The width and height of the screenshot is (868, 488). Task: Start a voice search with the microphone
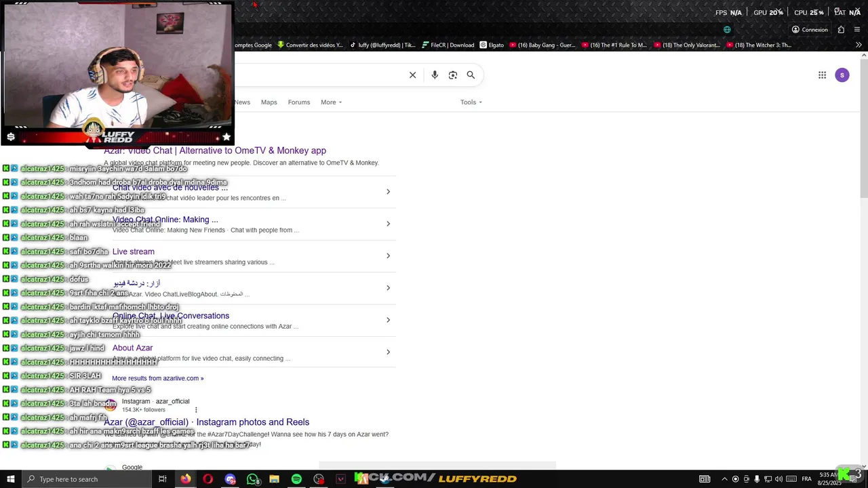(435, 75)
